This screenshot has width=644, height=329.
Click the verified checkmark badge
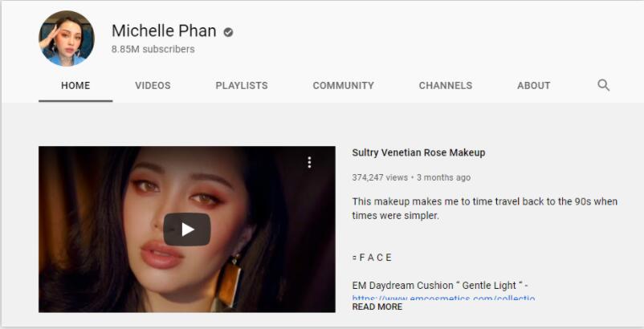click(229, 32)
